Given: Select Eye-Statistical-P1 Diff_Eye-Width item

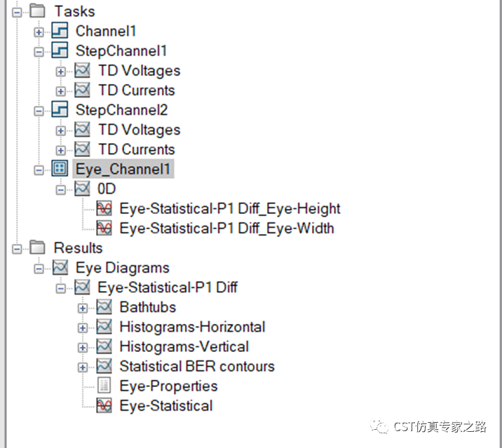Looking at the screenshot, I should [226, 228].
